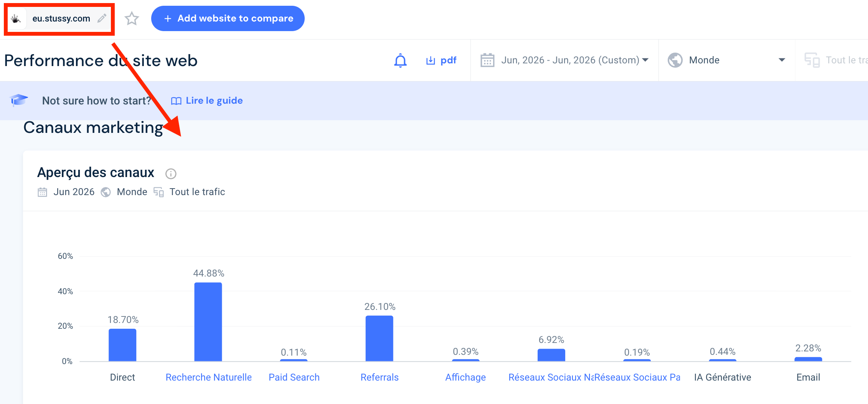Screen dimensions: 868x404
Task: Click Add website to compare button
Action: tap(228, 18)
